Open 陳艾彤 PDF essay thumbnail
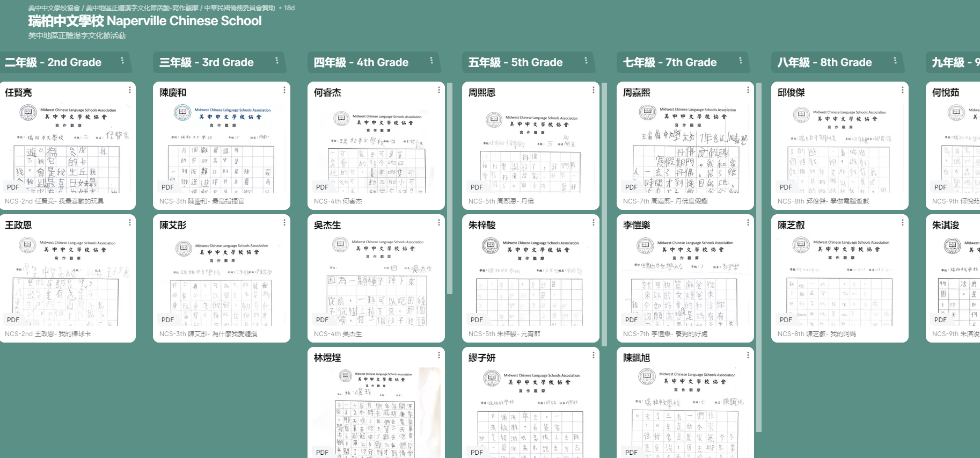The height and width of the screenshot is (458, 980). tap(222, 280)
